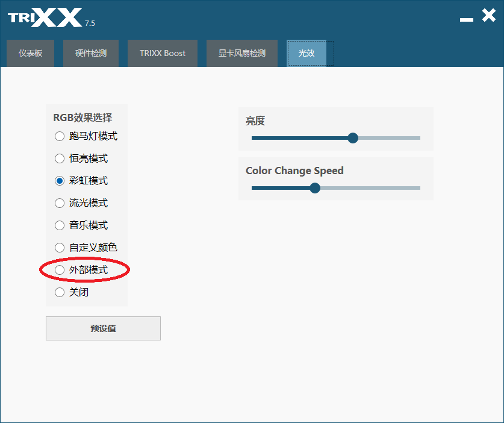Select the circled 外部模式 radio button
504x423 pixels.
point(60,270)
